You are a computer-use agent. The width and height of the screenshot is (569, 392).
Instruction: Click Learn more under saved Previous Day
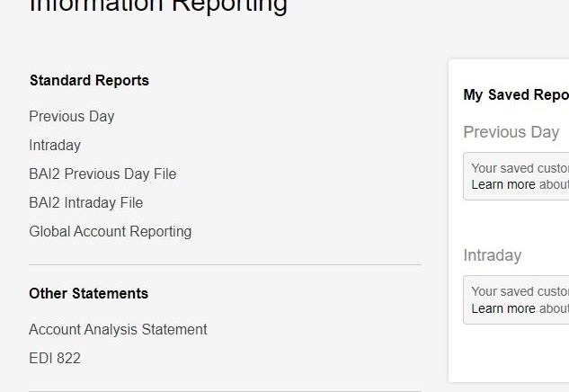point(503,184)
